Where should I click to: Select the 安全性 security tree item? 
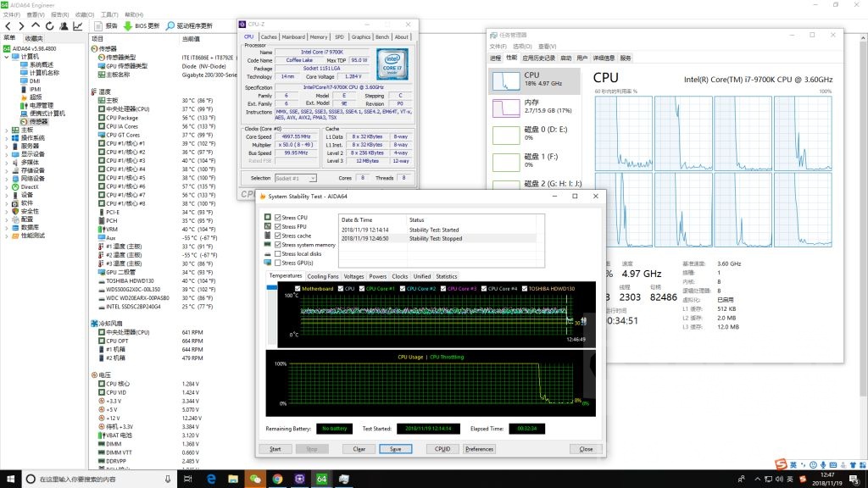(30, 211)
